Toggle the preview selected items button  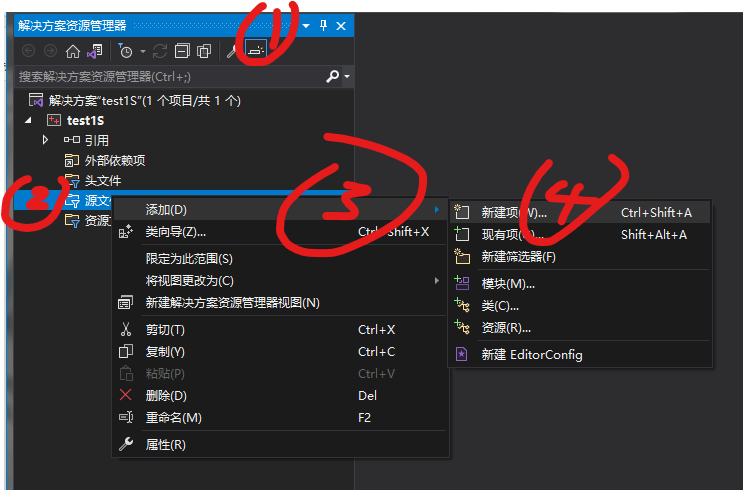click(x=256, y=49)
